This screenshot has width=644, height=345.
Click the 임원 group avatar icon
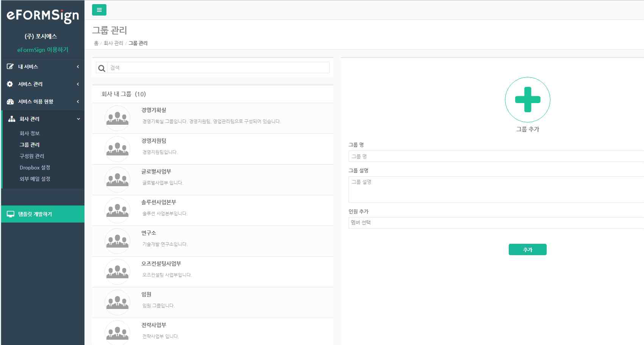[117, 303]
